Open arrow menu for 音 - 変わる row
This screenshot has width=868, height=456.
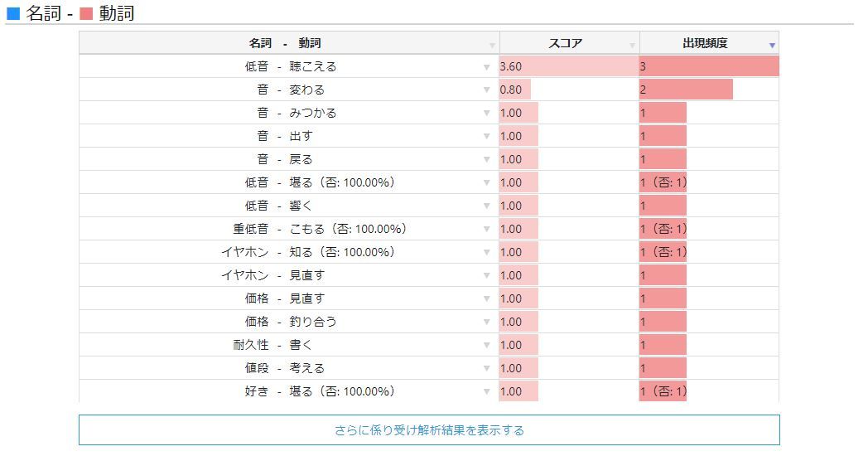click(x=487, y=90)
